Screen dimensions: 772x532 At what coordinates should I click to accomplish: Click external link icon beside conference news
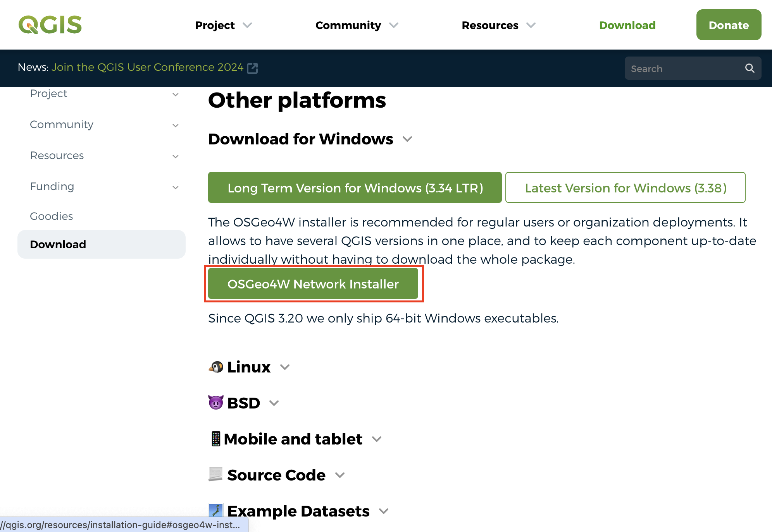tap(253, 68)
